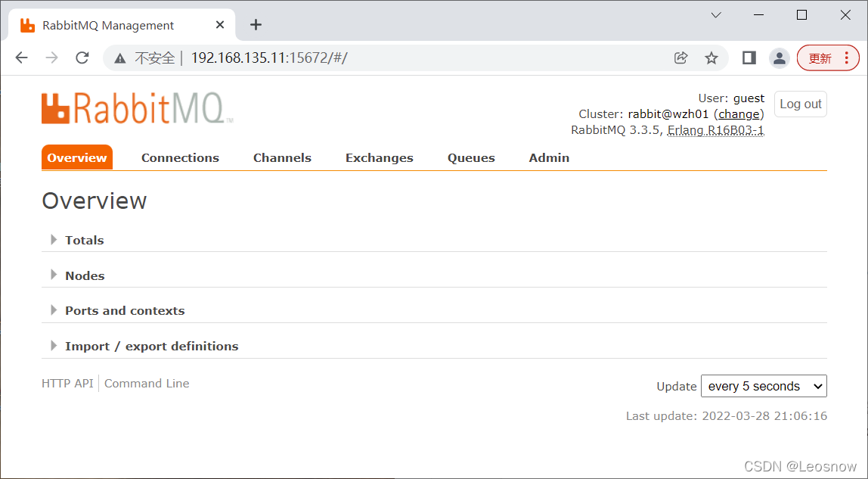Viewport: 868px width, 479px height.
Task: Click the Overview page heading
Action: (x=94, y=201)
